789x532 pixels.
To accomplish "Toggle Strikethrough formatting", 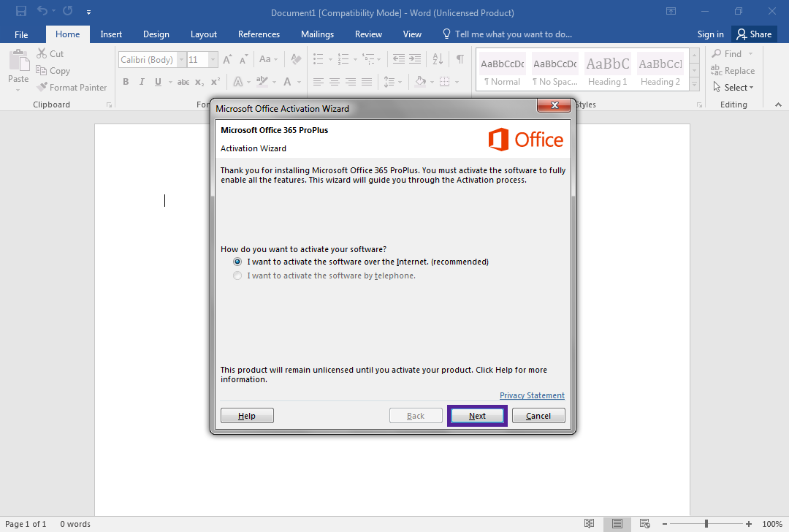I will tap(183, 82).
